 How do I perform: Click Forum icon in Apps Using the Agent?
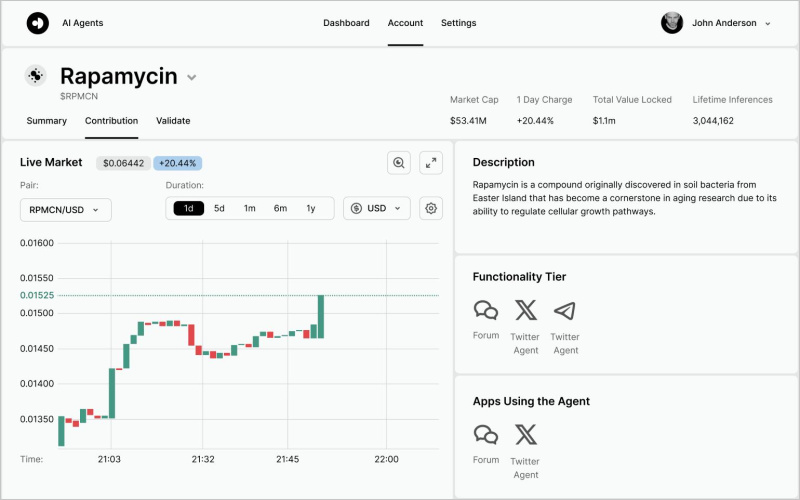tap(486, 435)
